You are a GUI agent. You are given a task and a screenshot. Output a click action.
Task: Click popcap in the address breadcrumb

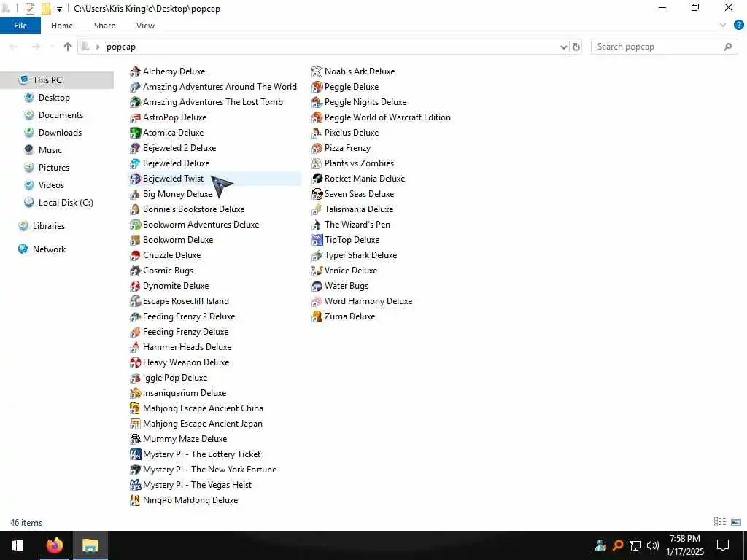point(121,47)
